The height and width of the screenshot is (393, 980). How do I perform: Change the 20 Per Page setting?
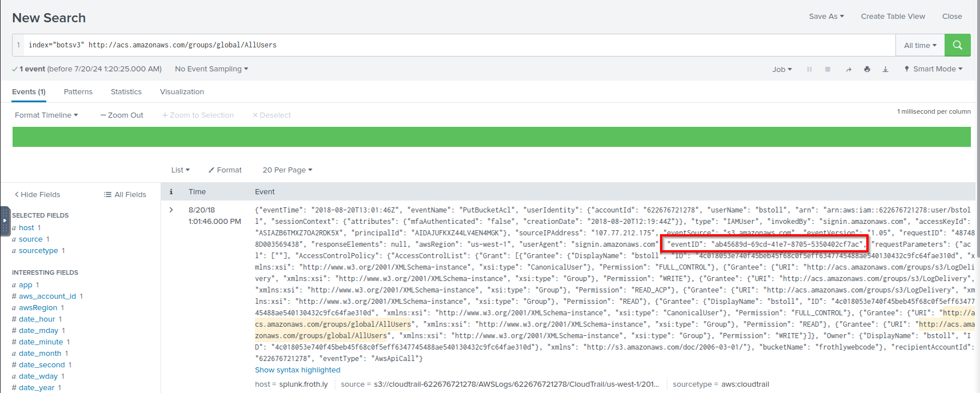[x=287, y=170]
